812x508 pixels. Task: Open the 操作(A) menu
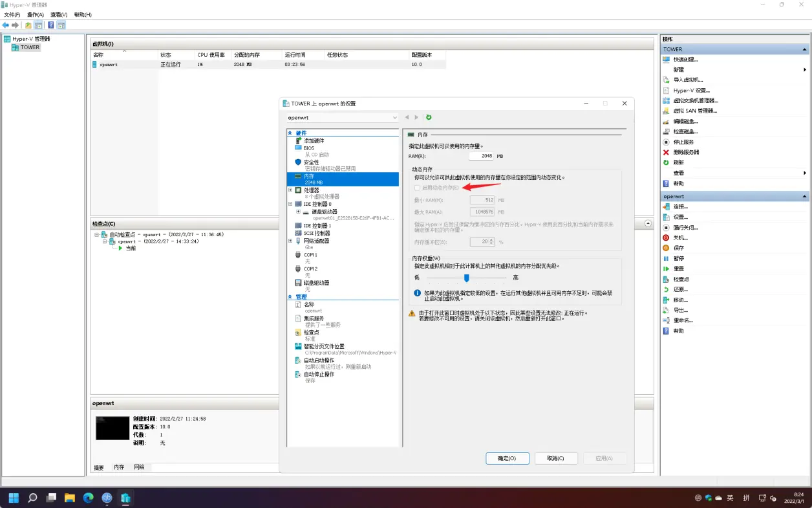point(35,14)
